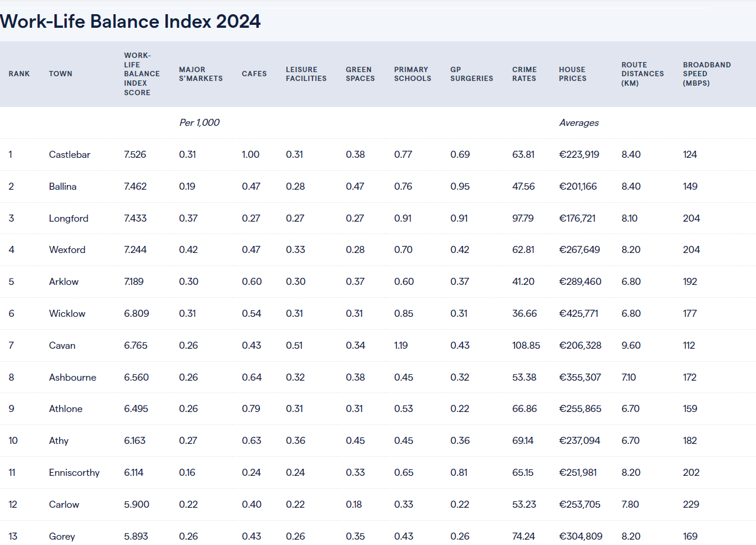Click the House Prices column header
Viewport: 756px width, 545px height.
click(x=573, y=74)
